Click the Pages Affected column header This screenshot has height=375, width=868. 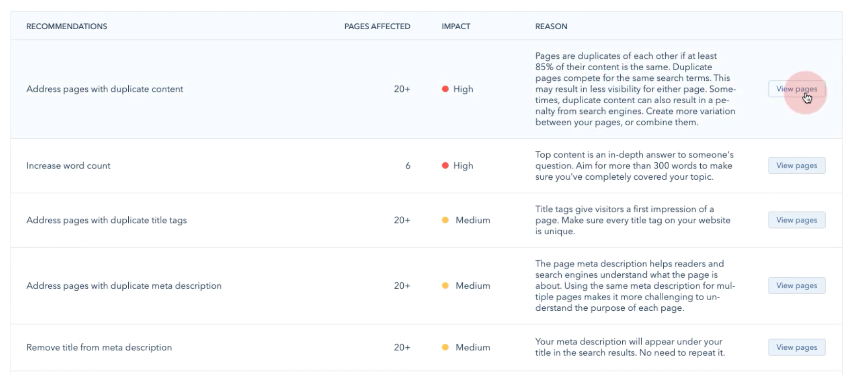(377, 26)
